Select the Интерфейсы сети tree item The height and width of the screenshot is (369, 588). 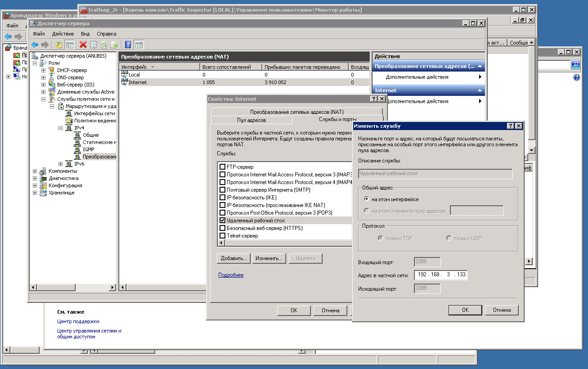(95, 113)
